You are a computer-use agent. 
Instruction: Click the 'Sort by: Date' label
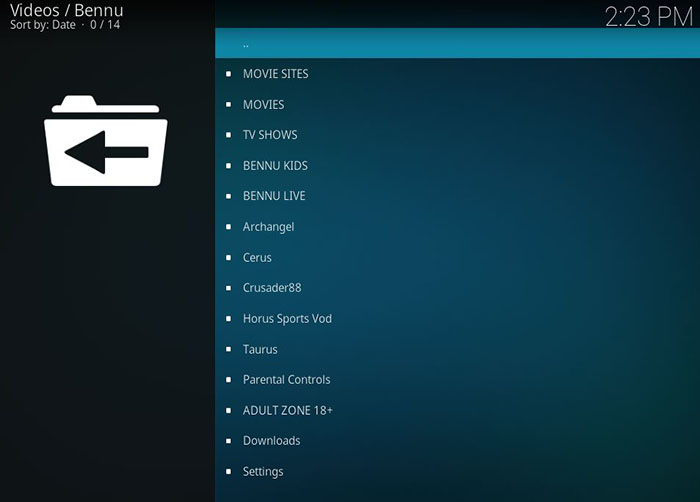42,25
